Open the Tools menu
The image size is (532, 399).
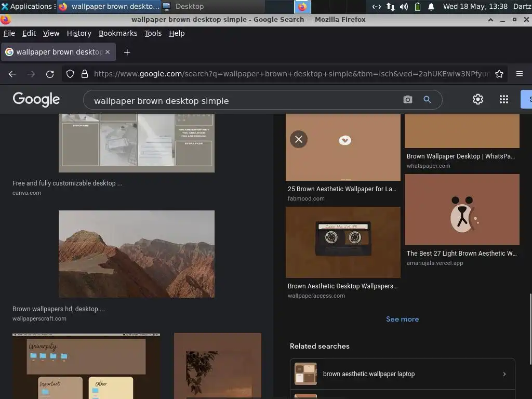click(153, 33)
